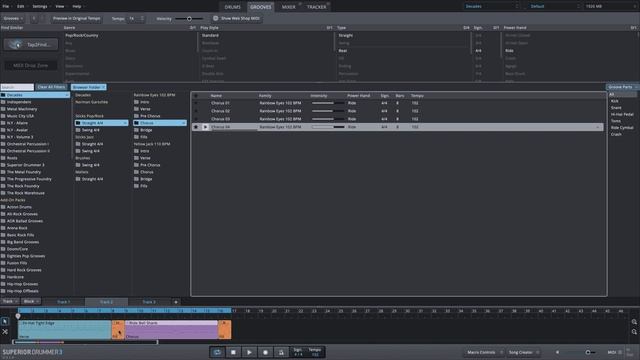Open the View menu
The image size is (640, 360).
pyautogui.click(x=60, y=6)
